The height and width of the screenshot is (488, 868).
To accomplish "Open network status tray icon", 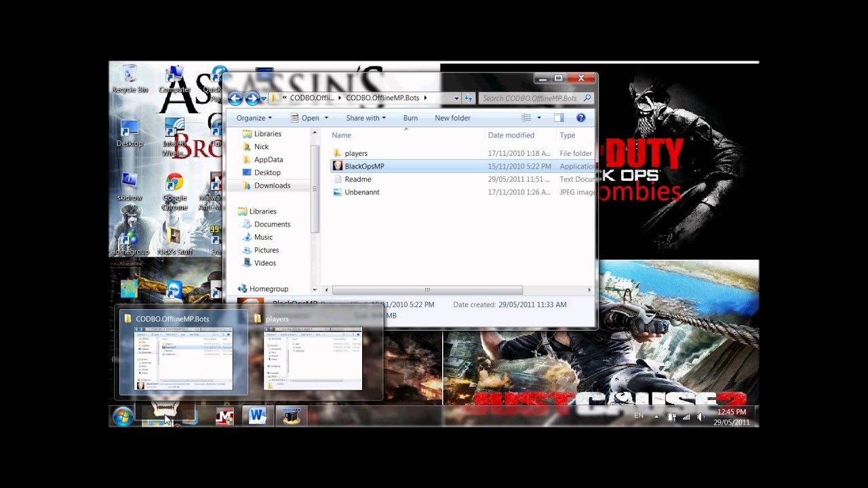I will pos(686,417).
